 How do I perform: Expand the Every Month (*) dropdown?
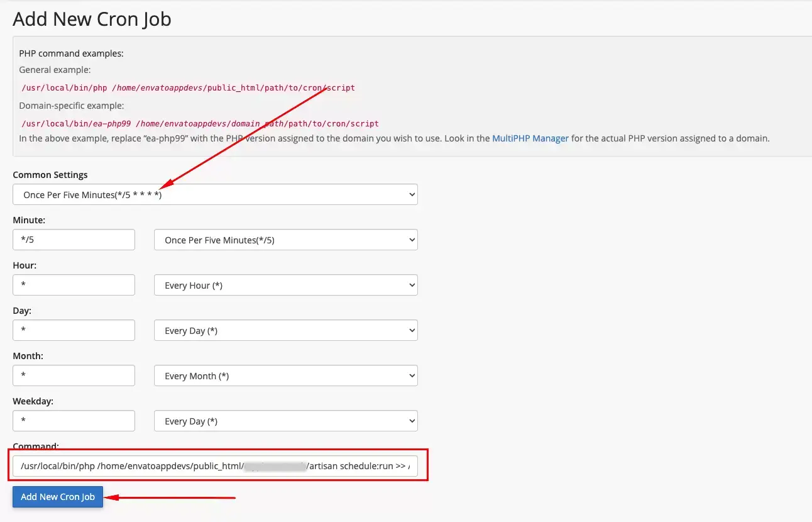pos(285,376)
